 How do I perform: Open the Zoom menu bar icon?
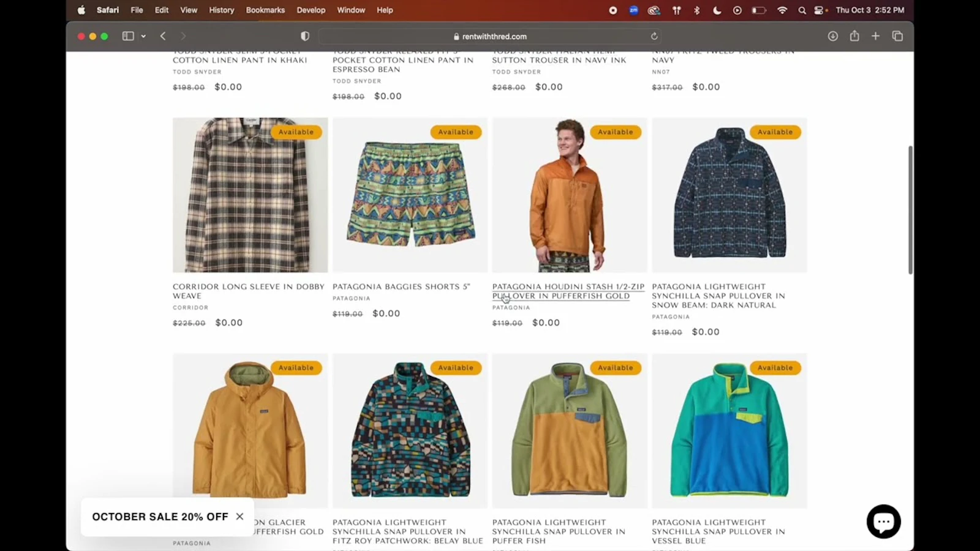point(633,10)
